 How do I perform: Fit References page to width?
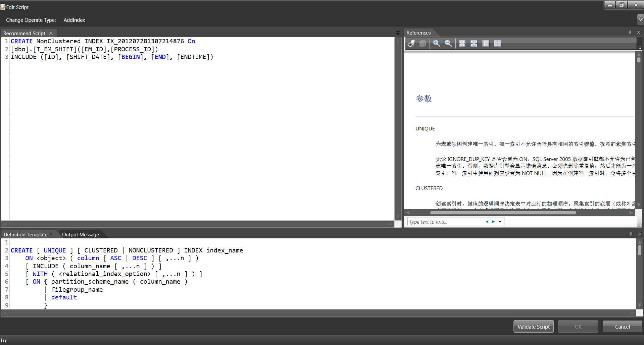click(x=474, y=44)
